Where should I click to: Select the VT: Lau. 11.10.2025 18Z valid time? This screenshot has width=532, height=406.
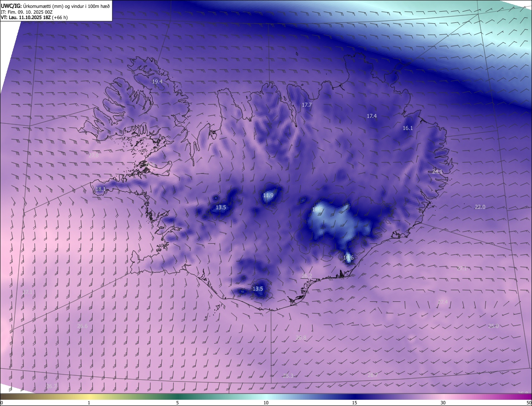tap(26, 17)
